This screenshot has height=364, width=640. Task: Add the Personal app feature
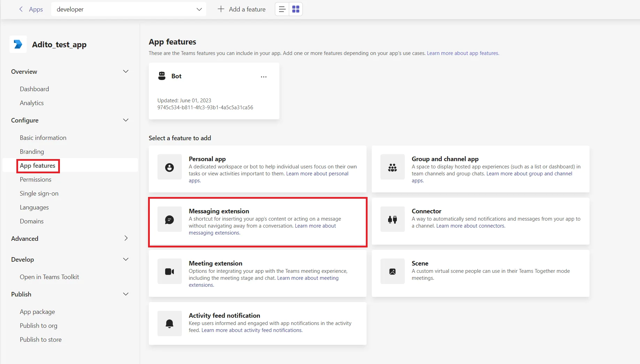257,169
